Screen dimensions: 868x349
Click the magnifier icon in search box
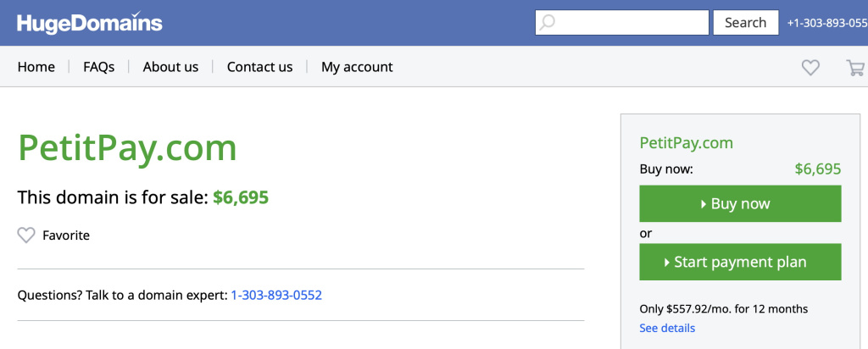pos(548,23)
